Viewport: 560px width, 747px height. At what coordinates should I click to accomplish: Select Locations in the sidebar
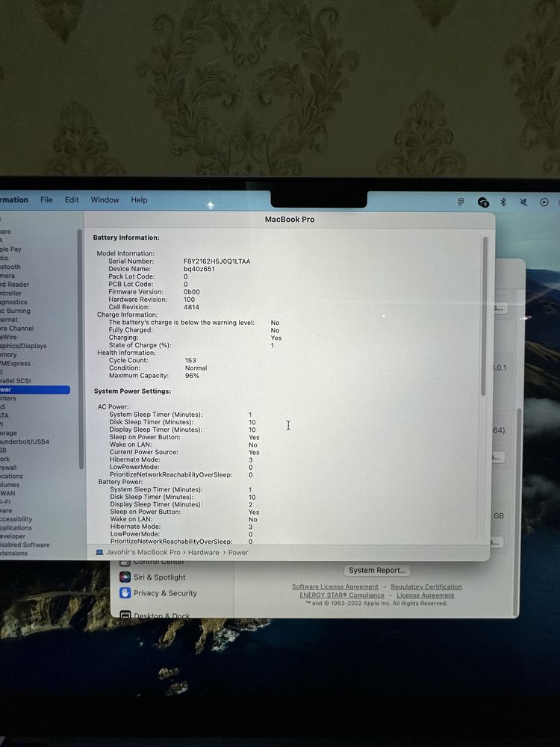[11, 476]
